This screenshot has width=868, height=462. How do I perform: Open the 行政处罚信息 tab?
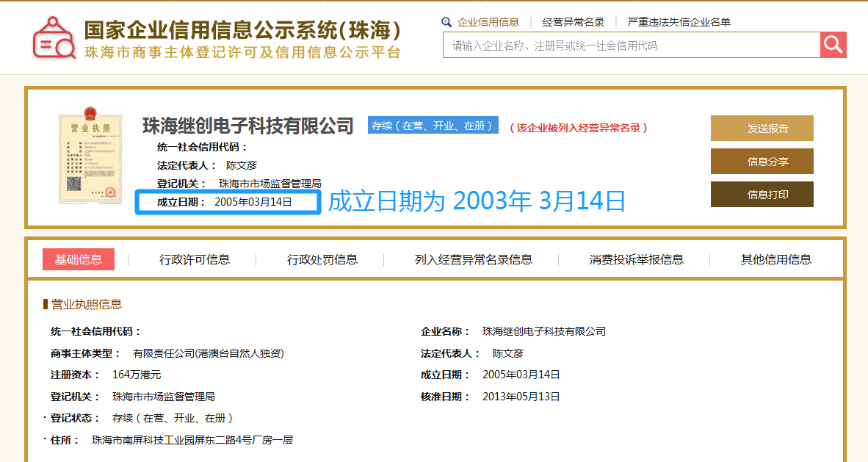tap(322, 259)
